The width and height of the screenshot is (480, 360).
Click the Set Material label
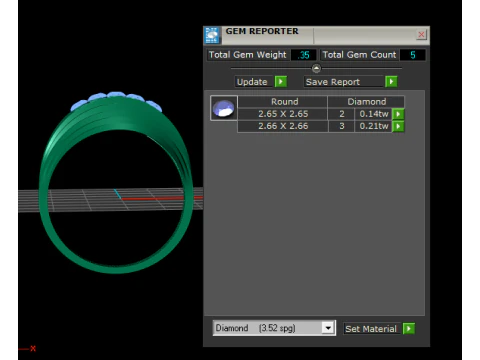tap(371, 329)
